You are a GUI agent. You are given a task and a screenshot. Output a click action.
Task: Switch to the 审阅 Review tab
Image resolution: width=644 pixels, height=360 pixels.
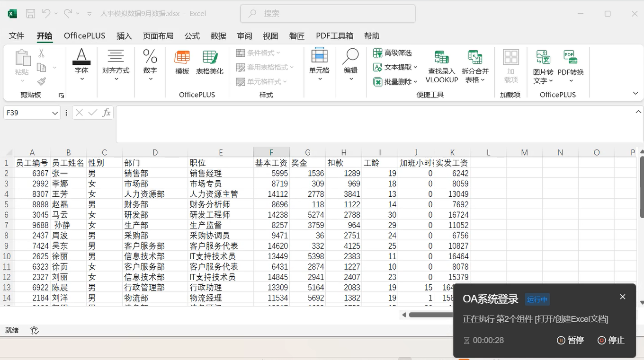[x=245, y=36]
